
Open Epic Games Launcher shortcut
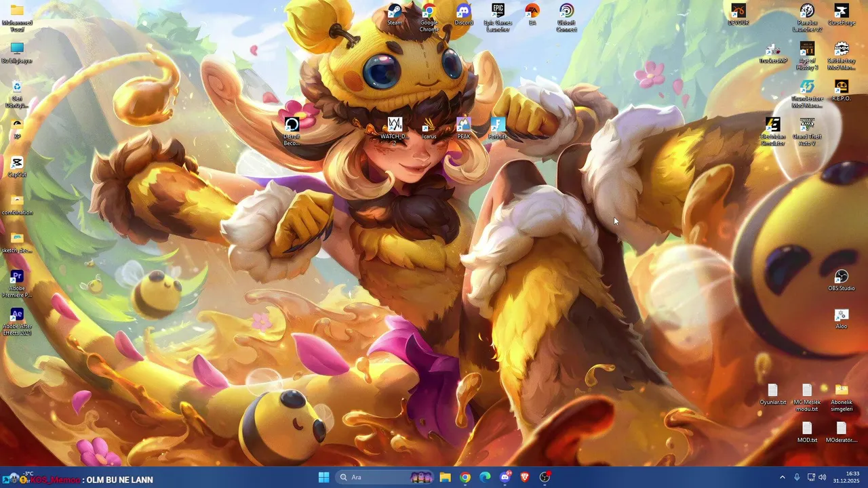click(498, 18)
